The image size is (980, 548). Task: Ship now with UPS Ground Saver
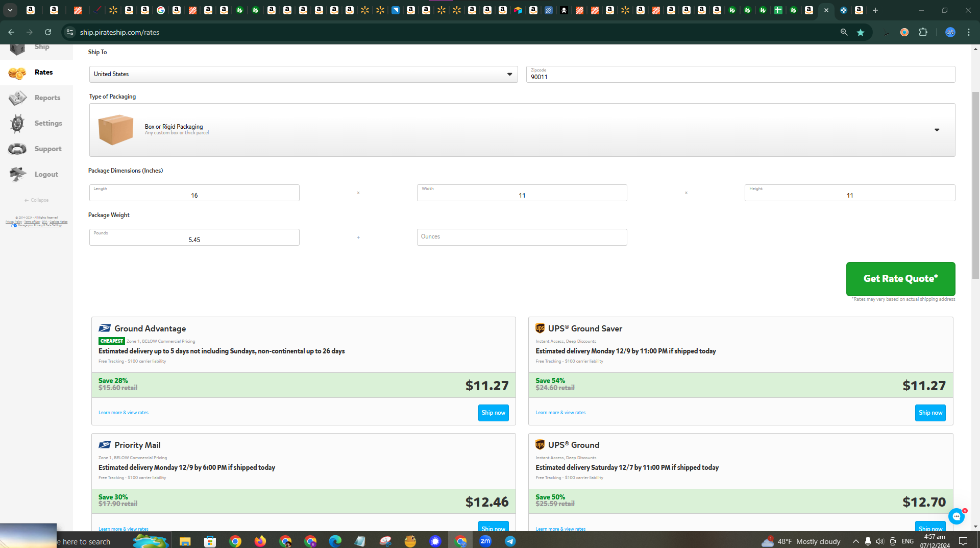tap(930, 413)
